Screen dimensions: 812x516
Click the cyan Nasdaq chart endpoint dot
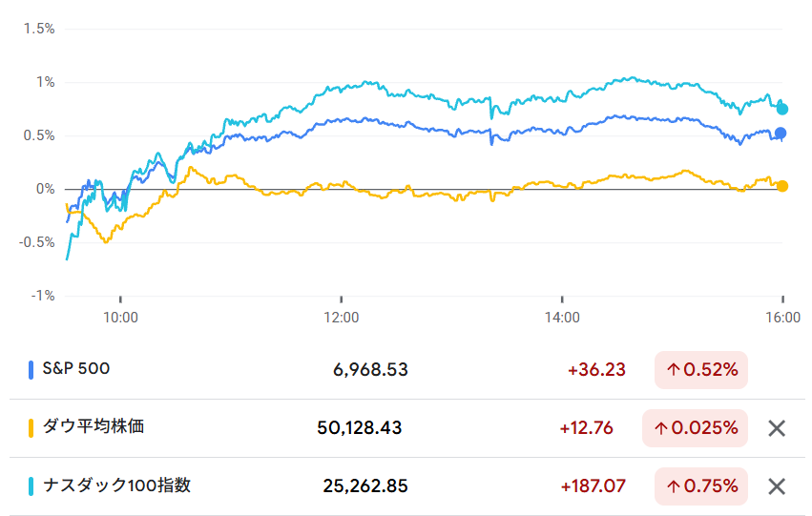(x=782, y=109)
